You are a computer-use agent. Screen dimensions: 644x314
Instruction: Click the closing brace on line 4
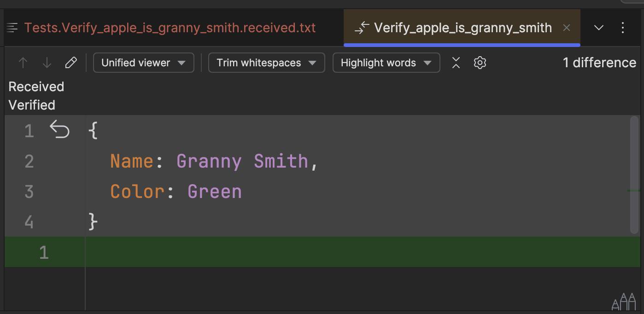(93, 222)
